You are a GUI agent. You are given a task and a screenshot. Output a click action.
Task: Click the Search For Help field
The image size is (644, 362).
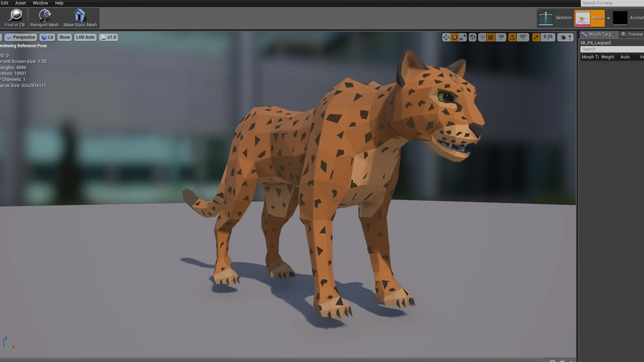coord(611,3)
